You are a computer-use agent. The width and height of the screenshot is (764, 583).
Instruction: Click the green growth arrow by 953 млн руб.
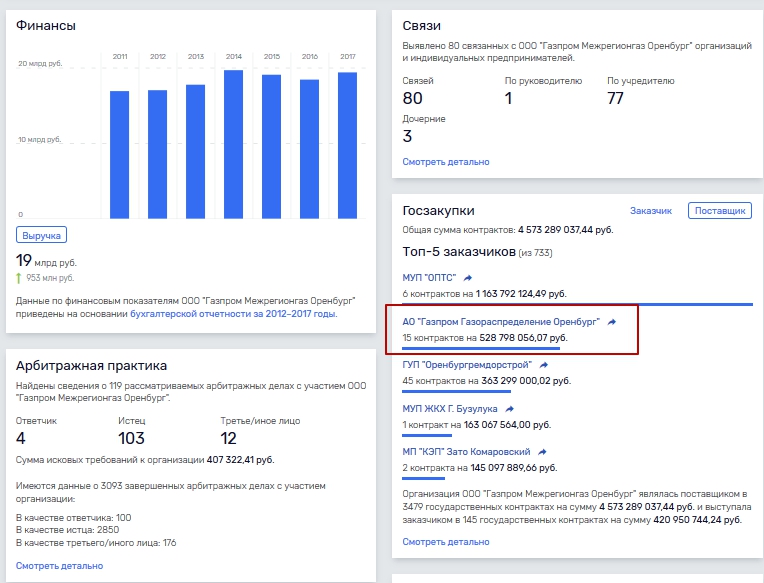pos(19,278)
